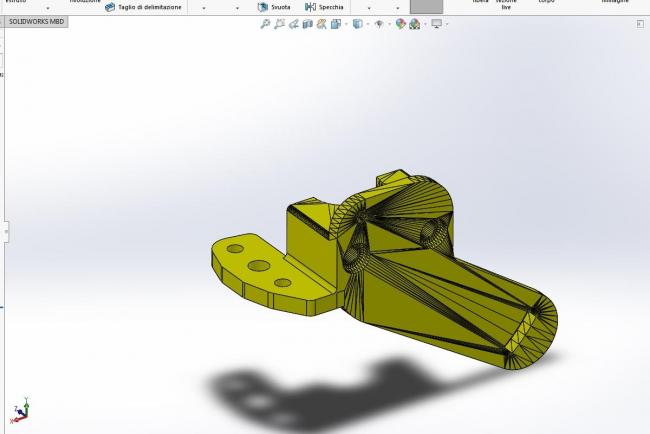Screen dimensions: 650x434
Task: Select Taglio di delimitazione tool
Action: coord(144,6)
